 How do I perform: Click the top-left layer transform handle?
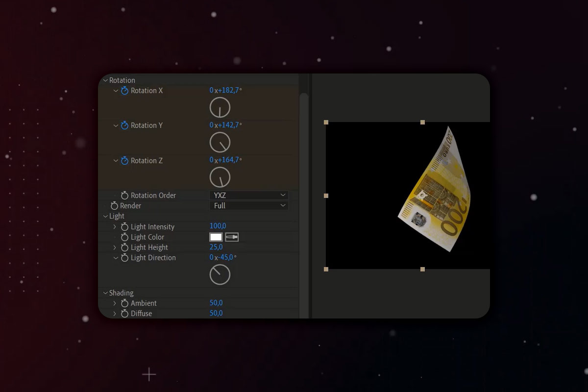point(326,122)
